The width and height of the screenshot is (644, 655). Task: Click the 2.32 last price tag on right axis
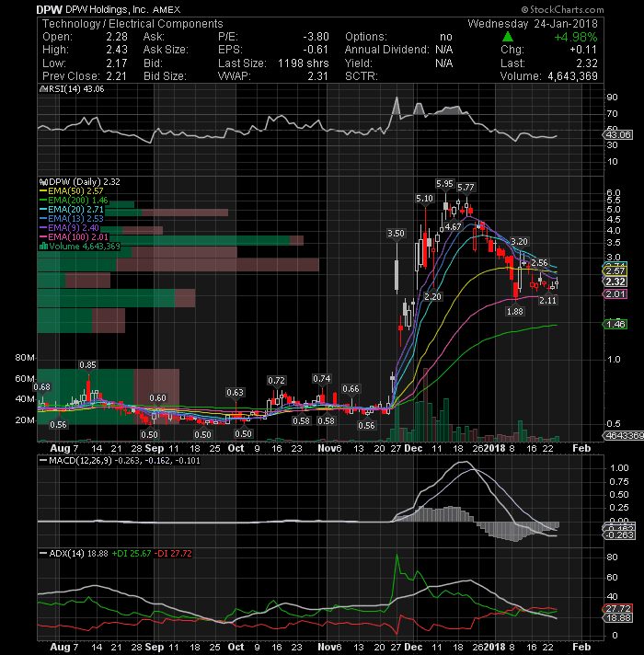tap(615, 282)
